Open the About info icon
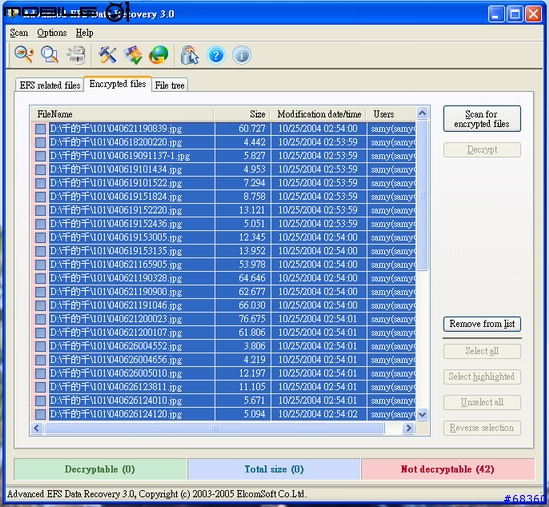This screenshot has height=507, width=549. (x=242, y=55)
